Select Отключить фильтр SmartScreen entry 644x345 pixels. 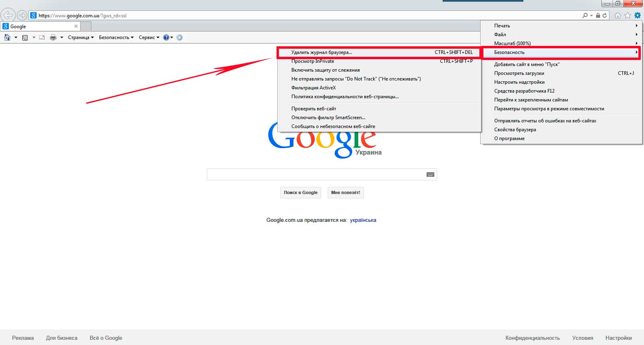pyautogui.click(x=379, y=118)
